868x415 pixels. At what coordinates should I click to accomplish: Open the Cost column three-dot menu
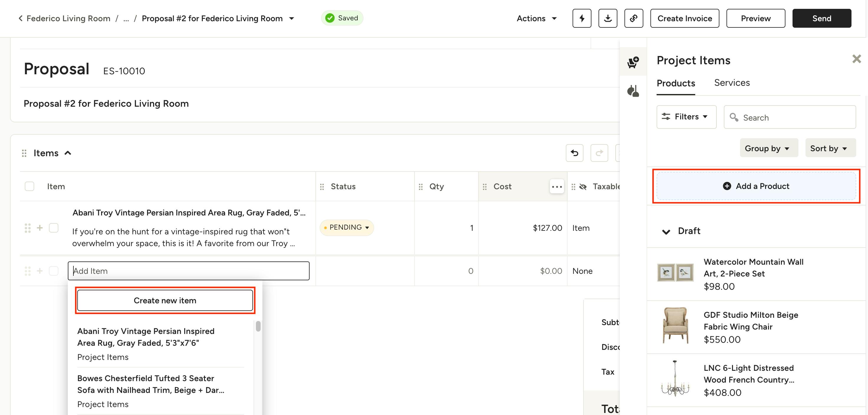coord(557,186)
